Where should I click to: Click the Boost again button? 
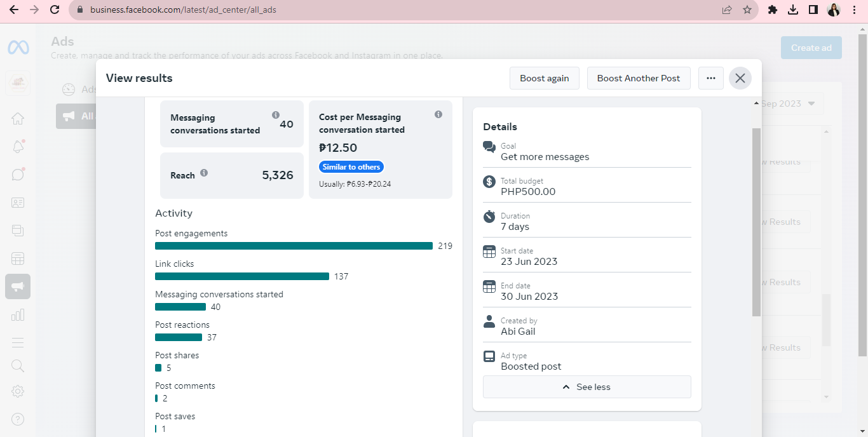pos(544,78)
